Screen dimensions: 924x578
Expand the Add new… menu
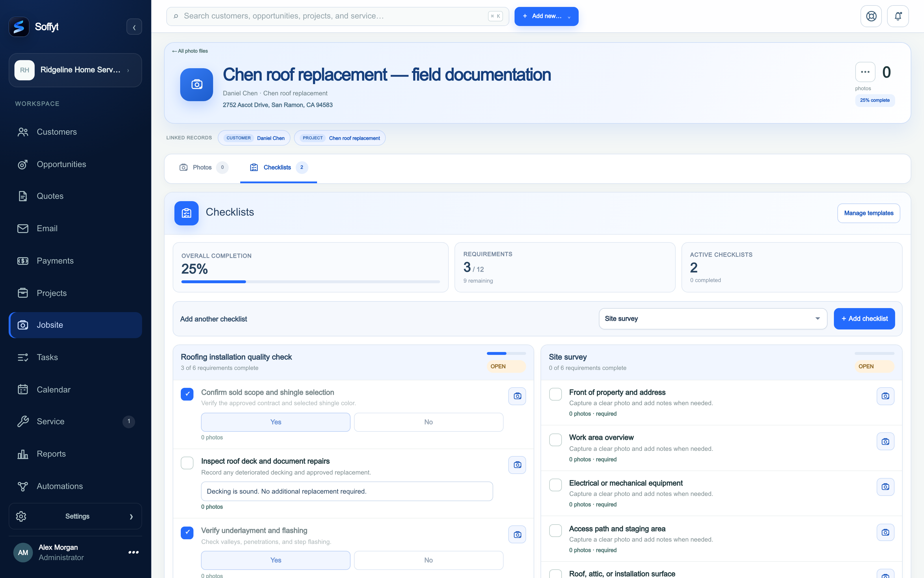point(546,16)
